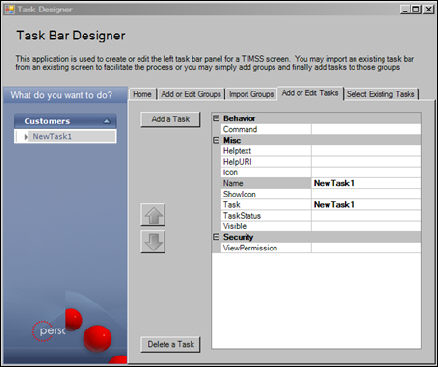
Task: Select the Add or Edit Tasks tab
Action: coord(310,93)
